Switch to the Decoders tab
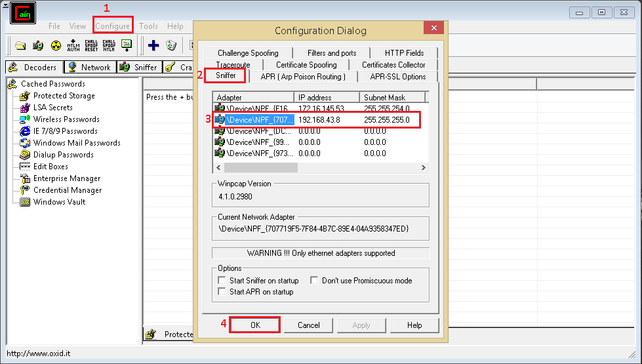 (35, 67)
